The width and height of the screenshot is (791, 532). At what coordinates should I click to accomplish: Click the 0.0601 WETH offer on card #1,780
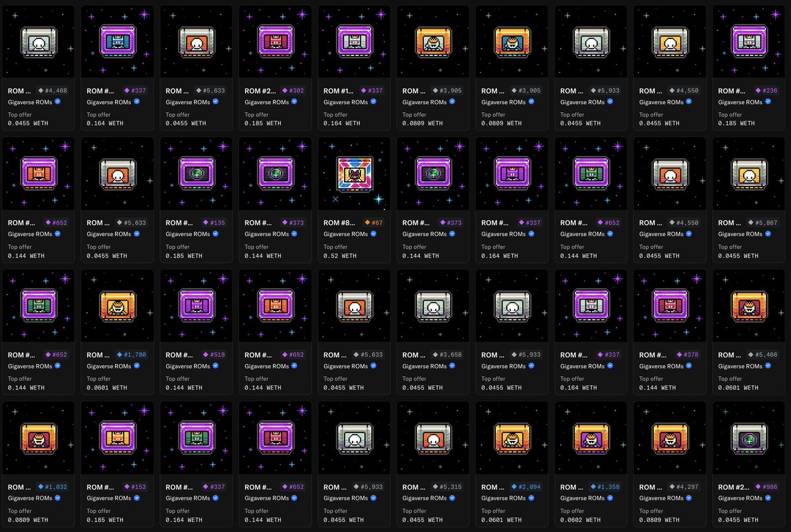[x=107, y=388]
